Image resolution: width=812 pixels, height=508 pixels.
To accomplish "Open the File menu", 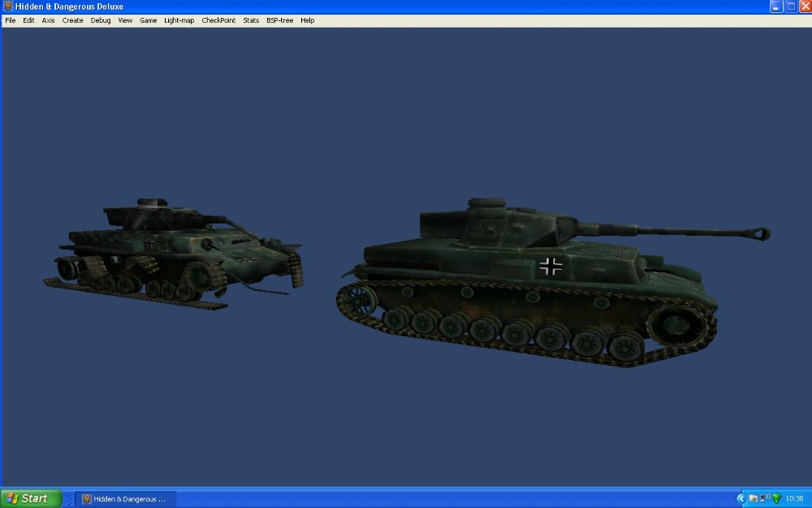I will point(10,20).
